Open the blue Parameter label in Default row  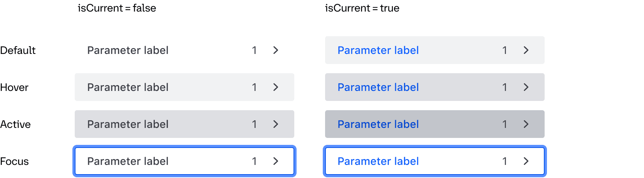point(378,50)
